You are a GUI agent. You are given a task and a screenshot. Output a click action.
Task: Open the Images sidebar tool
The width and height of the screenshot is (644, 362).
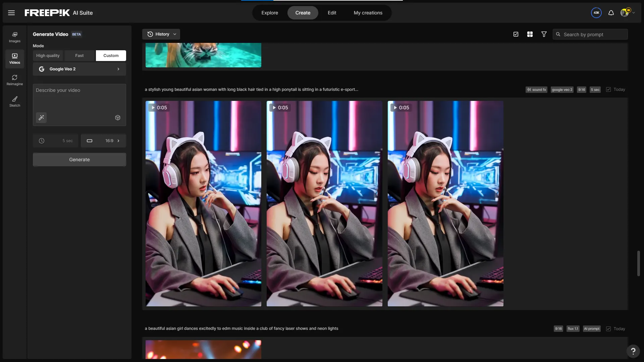[15, 37]
